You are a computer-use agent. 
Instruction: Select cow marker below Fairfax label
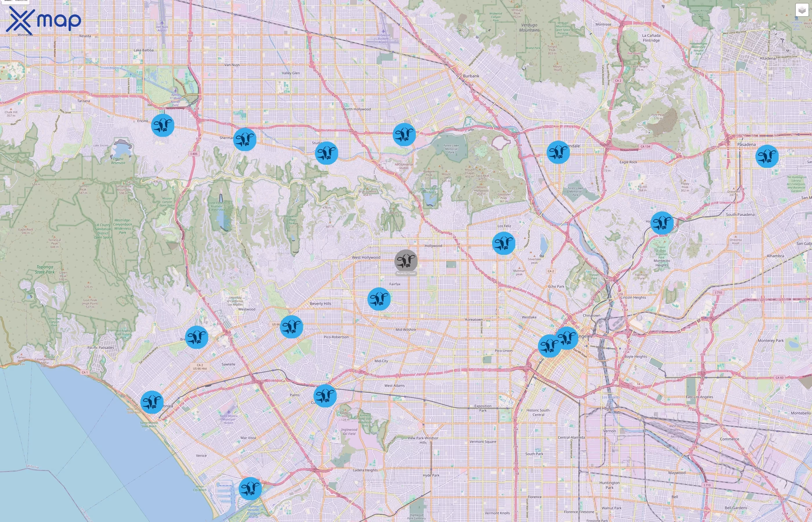point(379,299)
